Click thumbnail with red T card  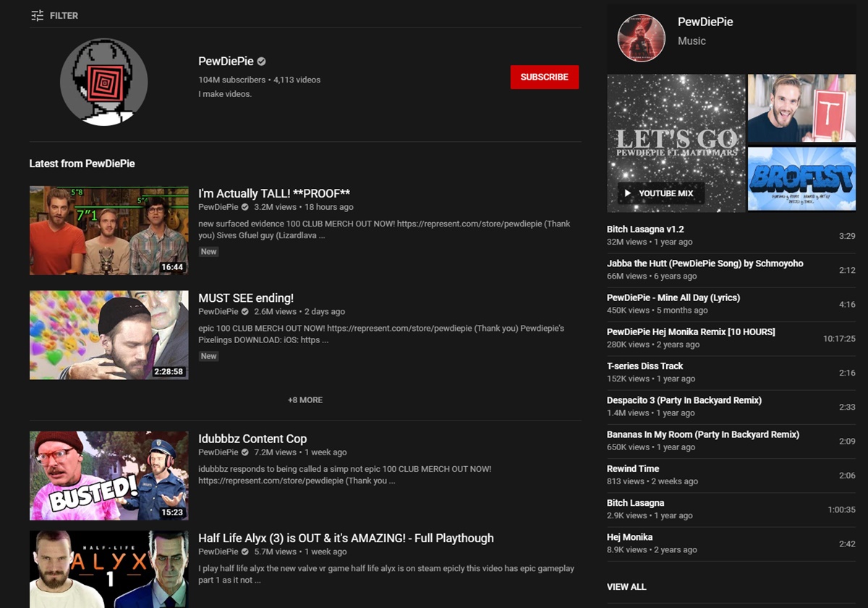(x=801, y=108)
